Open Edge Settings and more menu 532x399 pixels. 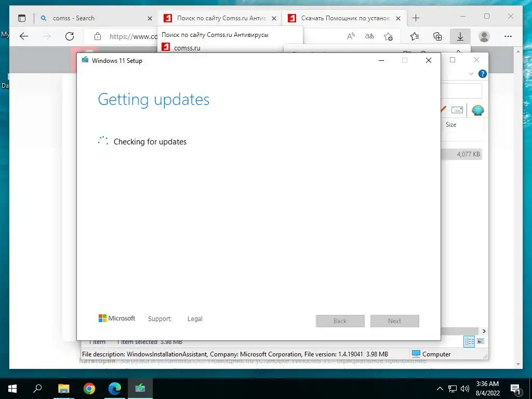pos(508,36)
